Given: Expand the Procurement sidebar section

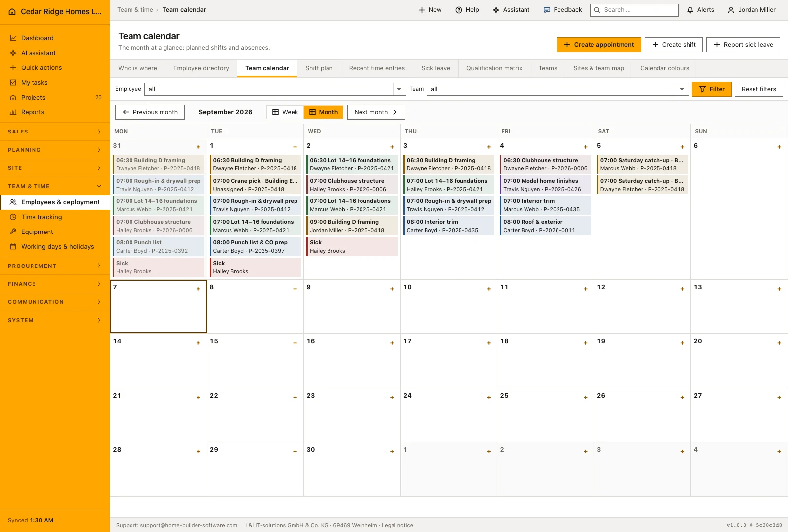Looking at the screenshot, I should pyautogui.click(x=55, y=266).
